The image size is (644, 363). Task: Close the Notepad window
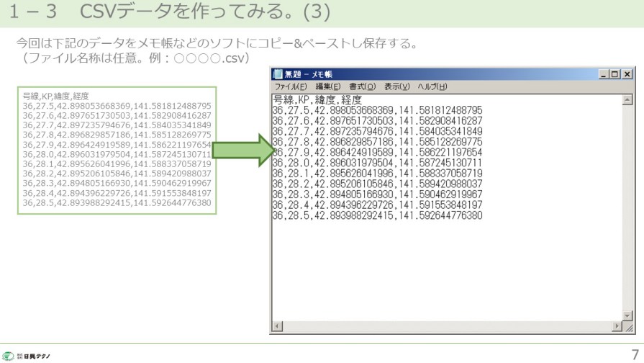pyautogui.click(x=627, y=74)
